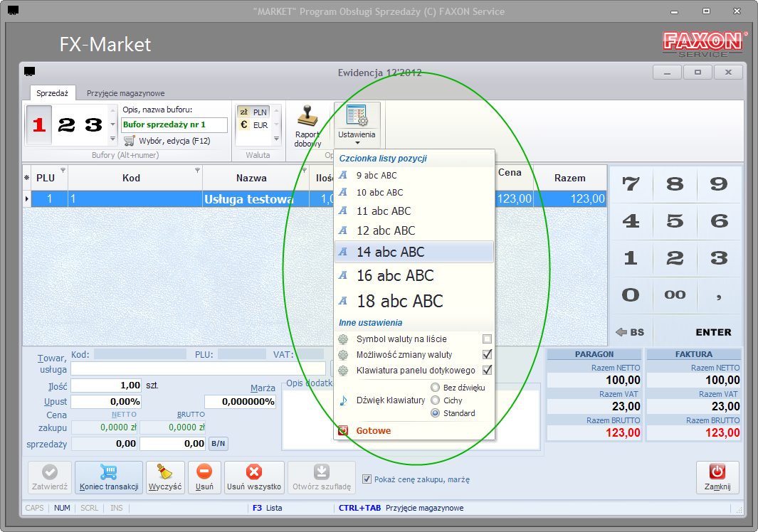The height and width of the screenshot is (532, 758).
Task: Click the BS backspace key on keypad
Action: pos(631,332)
